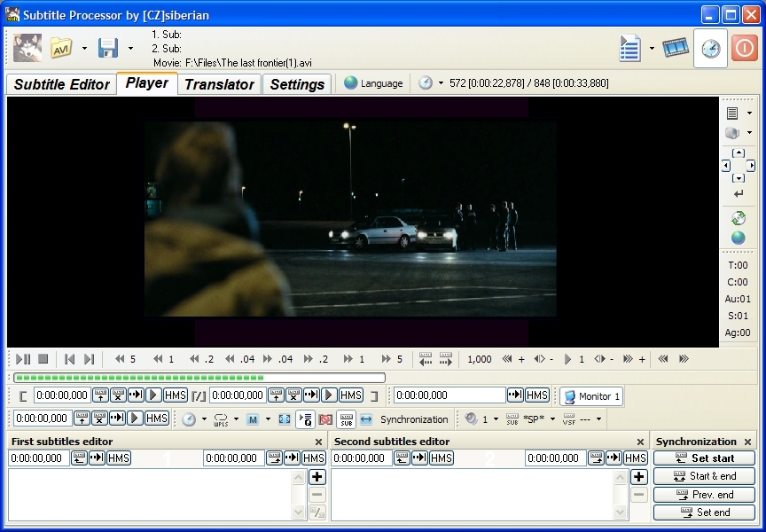Screen dimensions: 766x532
Task: Click the green movie progress bar
Action: tap(199, 378)
